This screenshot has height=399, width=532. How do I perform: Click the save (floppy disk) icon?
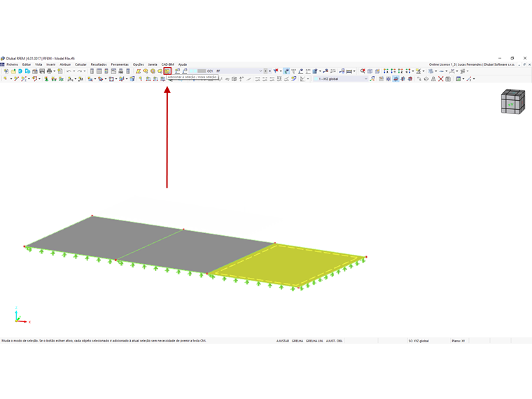(x=42, y=71)
